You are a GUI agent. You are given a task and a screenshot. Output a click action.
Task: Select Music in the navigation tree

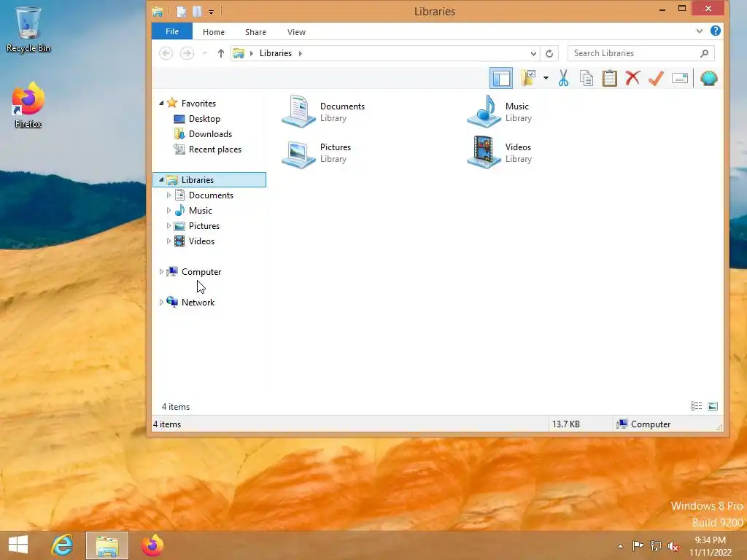200,211
